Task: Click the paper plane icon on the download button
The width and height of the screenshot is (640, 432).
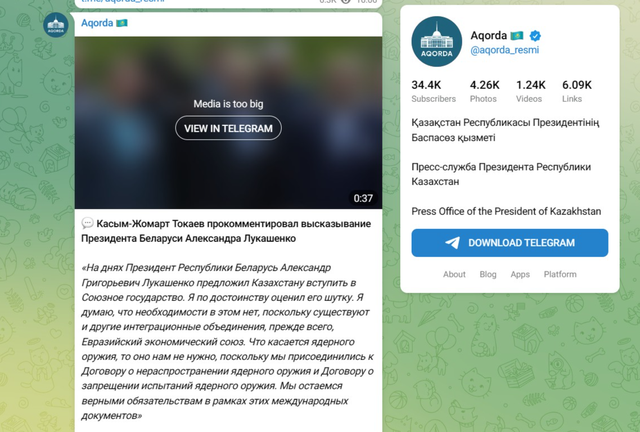Action: tap(452, 243)
